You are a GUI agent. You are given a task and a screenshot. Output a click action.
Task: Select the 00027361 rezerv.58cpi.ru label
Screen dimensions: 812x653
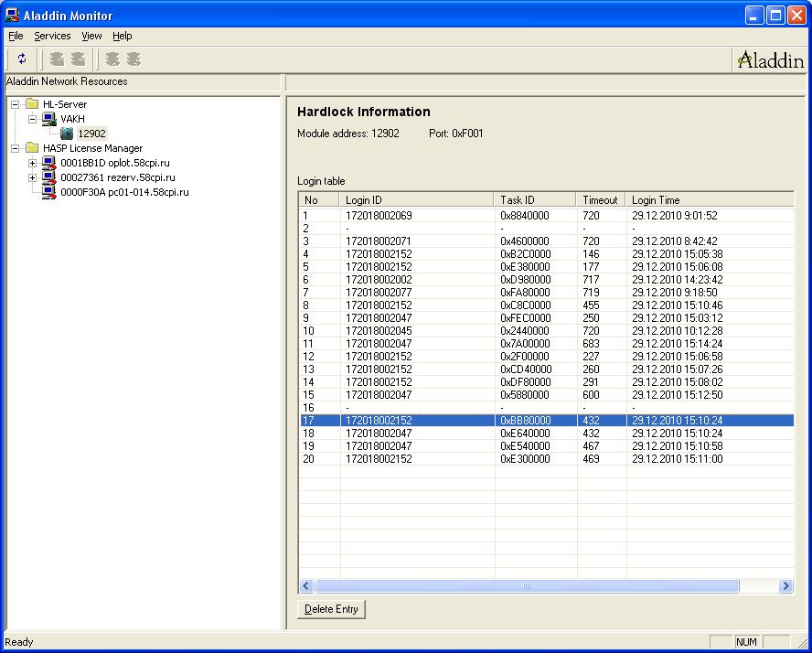coord(118,177)
